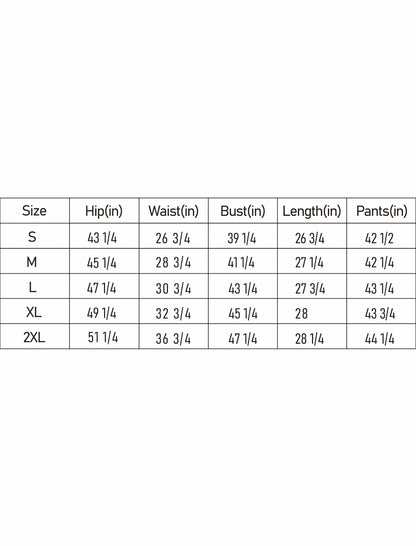Click the 2XL size row label
This screenshot has width=416, height=546.
(x=34, y=337)
